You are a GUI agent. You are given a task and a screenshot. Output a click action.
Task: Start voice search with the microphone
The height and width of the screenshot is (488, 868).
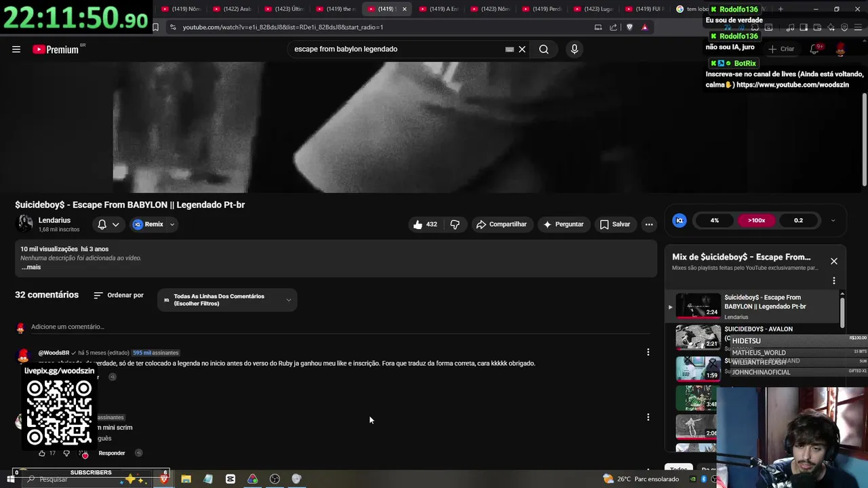pyautogui.click(x=574, y=49)
